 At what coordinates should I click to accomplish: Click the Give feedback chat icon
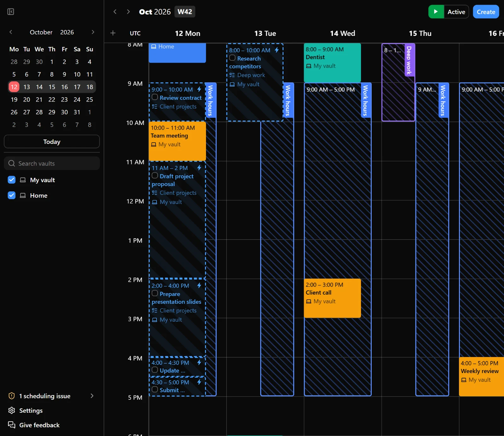[x=12, y=425]
